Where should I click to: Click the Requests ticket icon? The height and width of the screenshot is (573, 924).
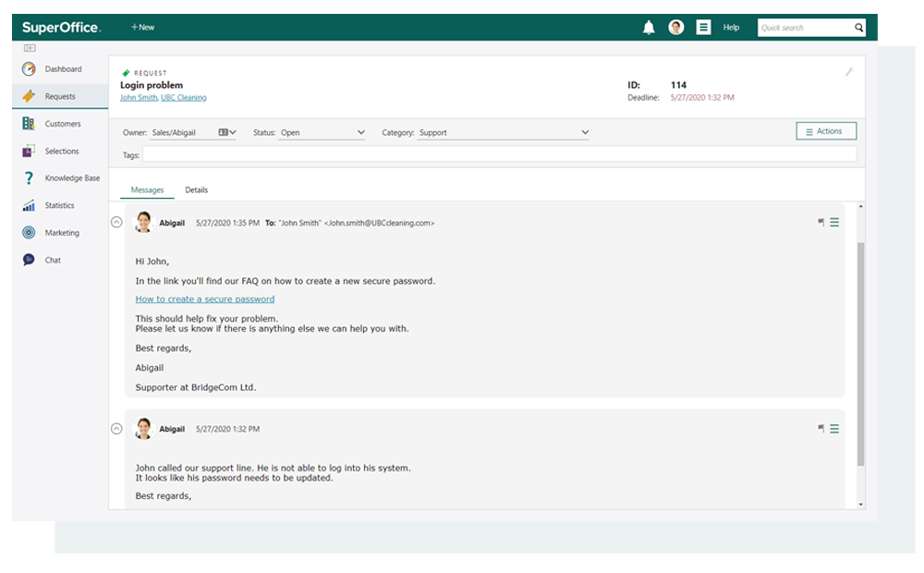29,96
